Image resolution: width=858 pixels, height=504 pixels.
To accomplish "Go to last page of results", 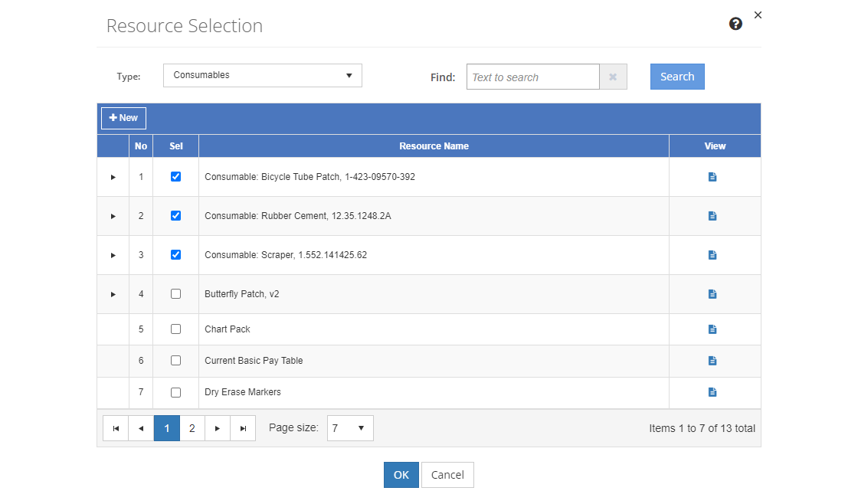I will [243, 428].
